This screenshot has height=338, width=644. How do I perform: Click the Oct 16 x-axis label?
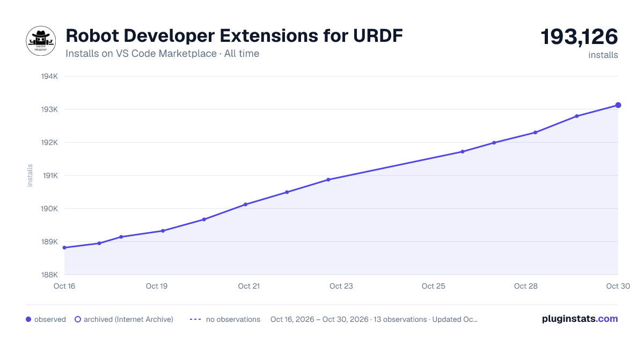[x=64, y=286]
